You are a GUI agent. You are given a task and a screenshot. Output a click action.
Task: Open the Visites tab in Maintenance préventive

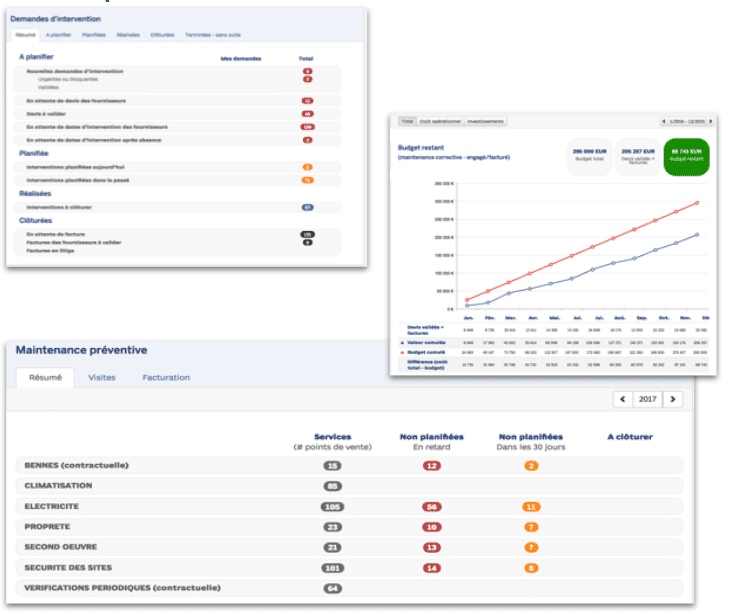102,378
